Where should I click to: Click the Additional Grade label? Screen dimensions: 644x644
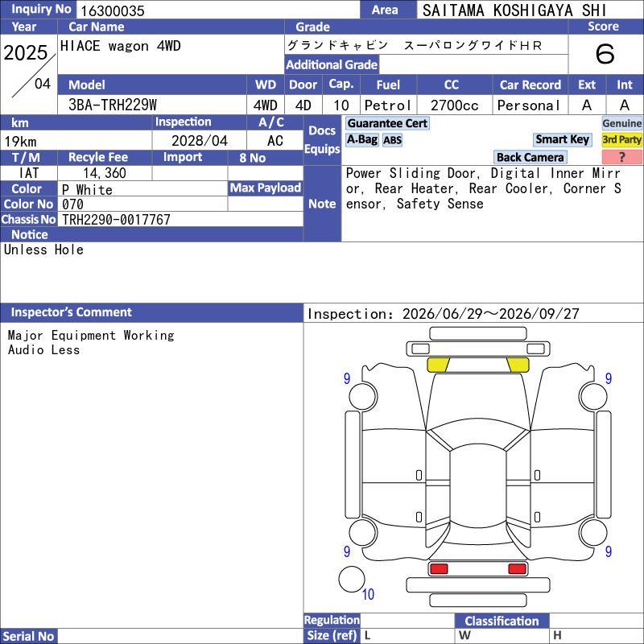(x=332, y=64)
